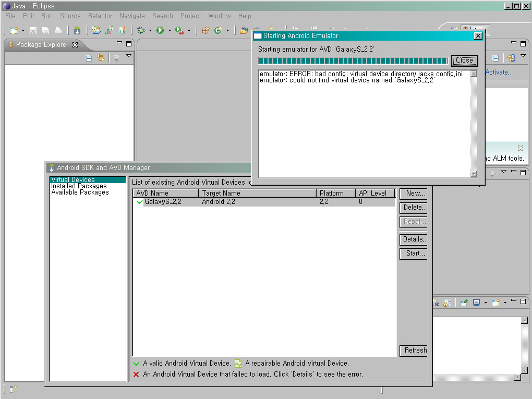Click the AVD Name column header
Screen dimensions: 532x399
[x=165, y=194]
